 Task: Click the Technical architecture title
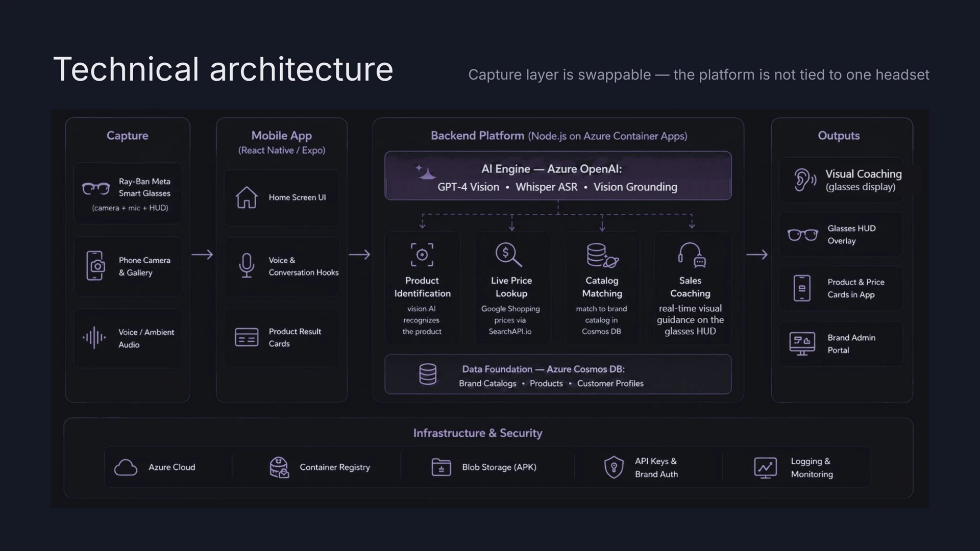pyautogui.click(x=223, y=69)
